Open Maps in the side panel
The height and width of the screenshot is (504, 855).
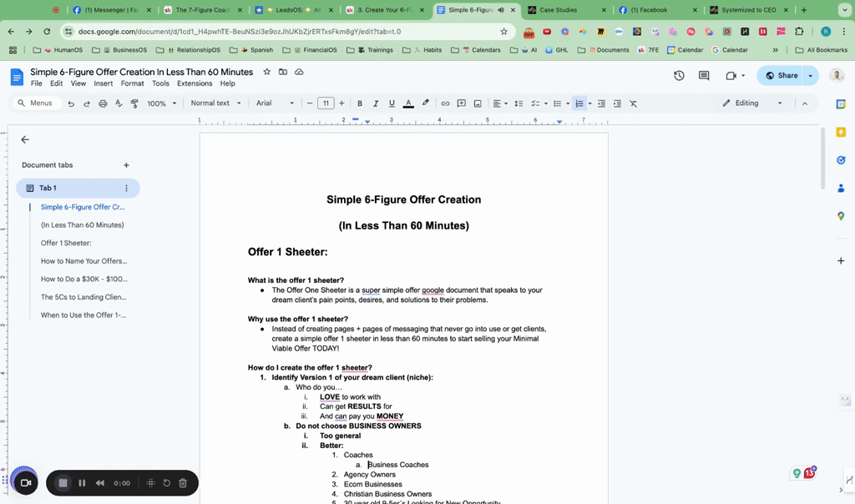(x=841, y=216)
